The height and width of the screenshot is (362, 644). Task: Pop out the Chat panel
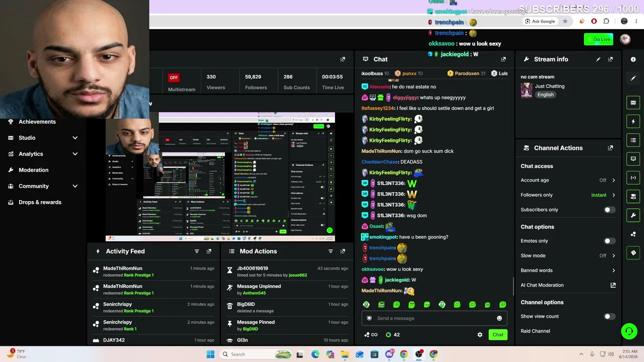tap(503, 59)
